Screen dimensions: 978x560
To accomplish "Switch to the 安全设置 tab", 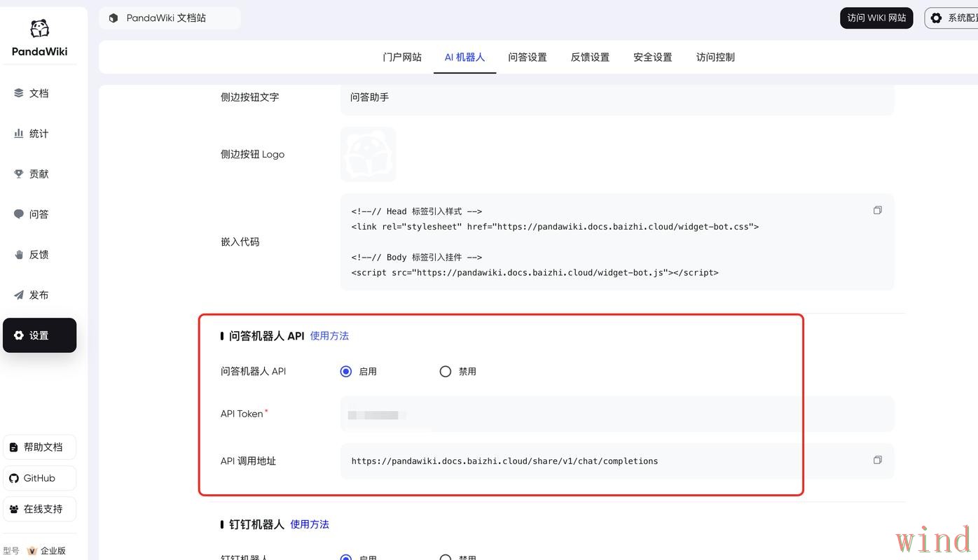I will click(652, 56).
